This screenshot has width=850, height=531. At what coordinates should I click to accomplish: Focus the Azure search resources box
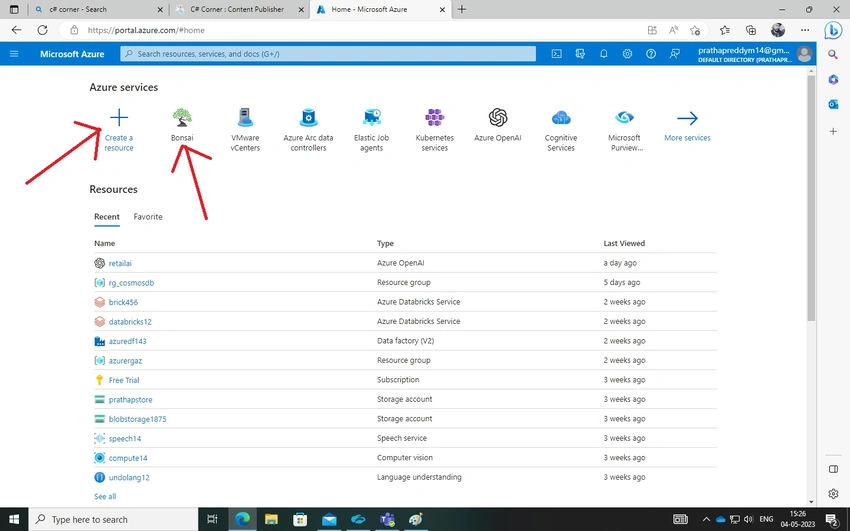(x=328, y=54)
